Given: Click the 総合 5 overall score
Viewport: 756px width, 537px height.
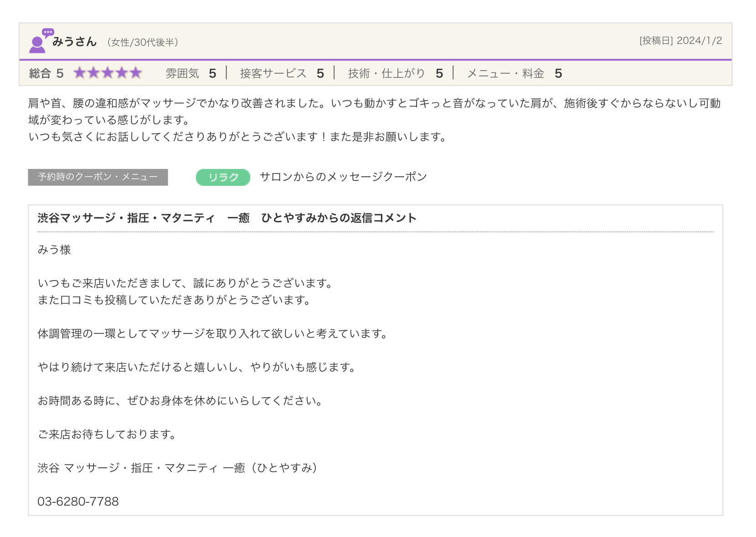Looking at the screenshot, I should pyautogui.click(x=46, y=73).
